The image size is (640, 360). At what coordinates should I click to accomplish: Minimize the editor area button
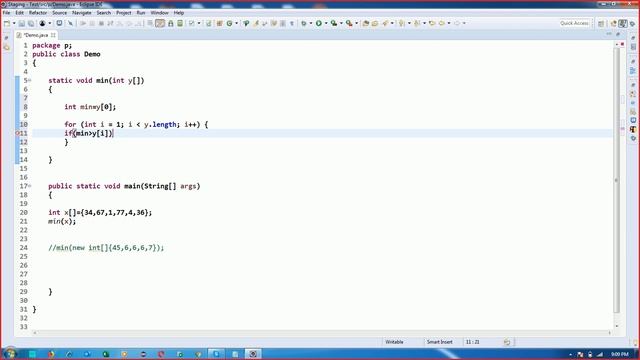coord(609,35)
